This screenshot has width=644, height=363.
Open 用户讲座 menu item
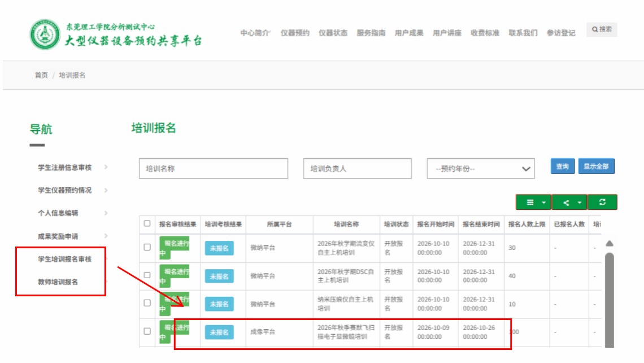(447, 33)
